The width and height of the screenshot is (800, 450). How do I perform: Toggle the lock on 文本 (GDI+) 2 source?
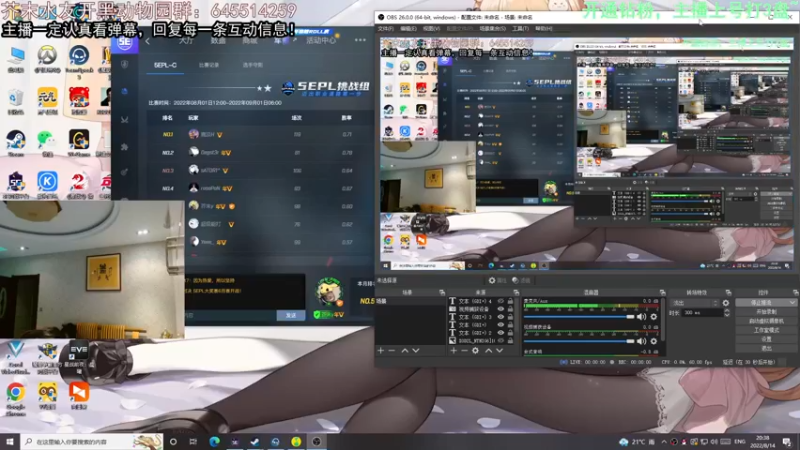pos(510,333)
